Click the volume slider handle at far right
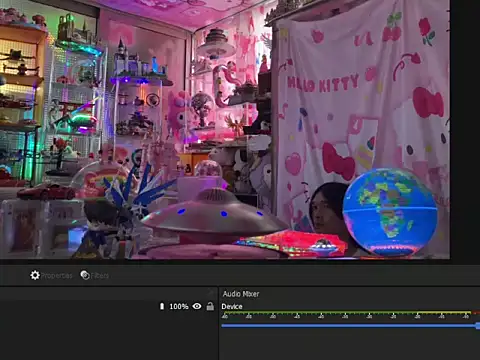Image resolution: width=480 pixels, height=360 pixels. [478, 326]
